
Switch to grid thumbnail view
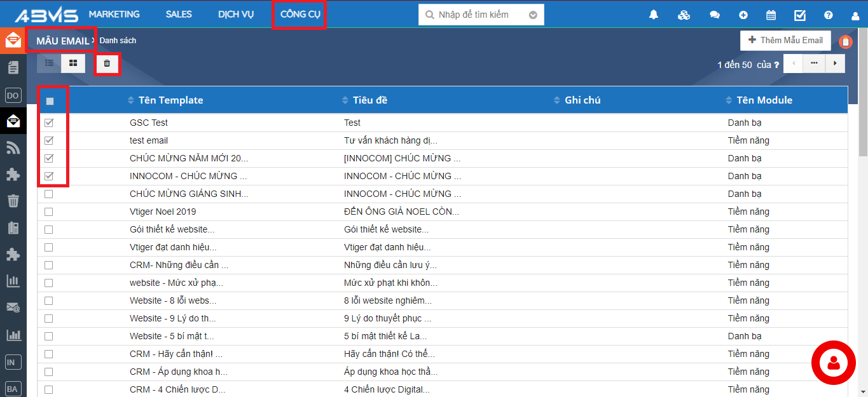[73, 64]
